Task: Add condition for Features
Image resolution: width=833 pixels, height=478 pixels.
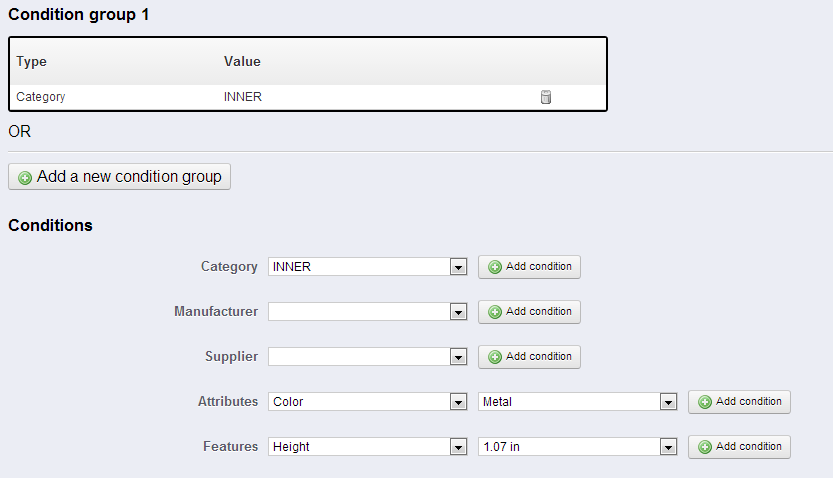Action: (740, 447)
